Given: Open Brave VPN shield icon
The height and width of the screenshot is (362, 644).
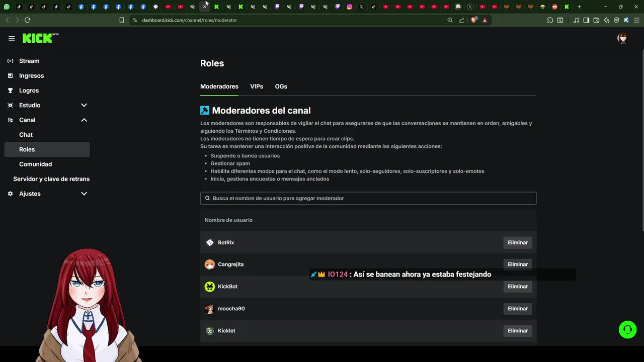Looking at the screenshot, I should [x=616, y=20].
